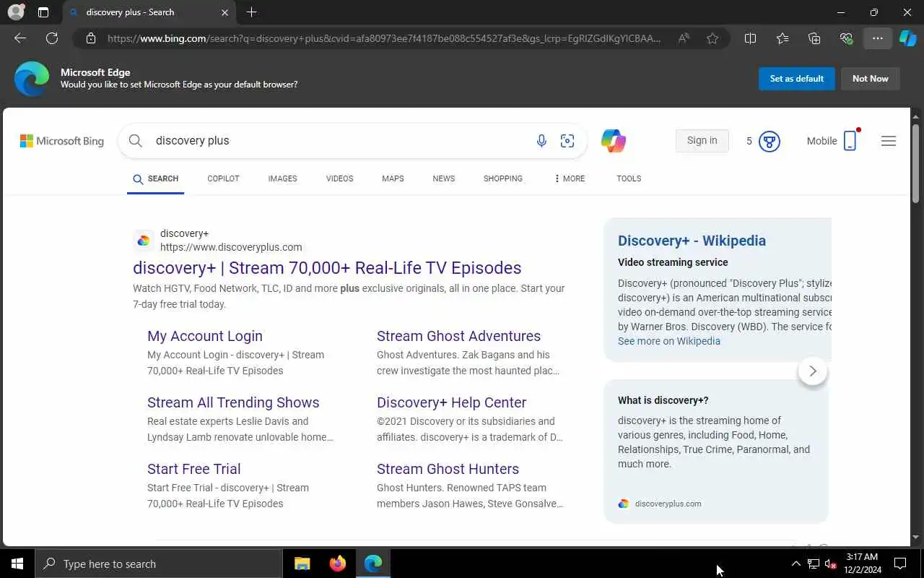The image size is (924, 578).
Task: Open network status tray icon
Action: (x=813, y=564)
